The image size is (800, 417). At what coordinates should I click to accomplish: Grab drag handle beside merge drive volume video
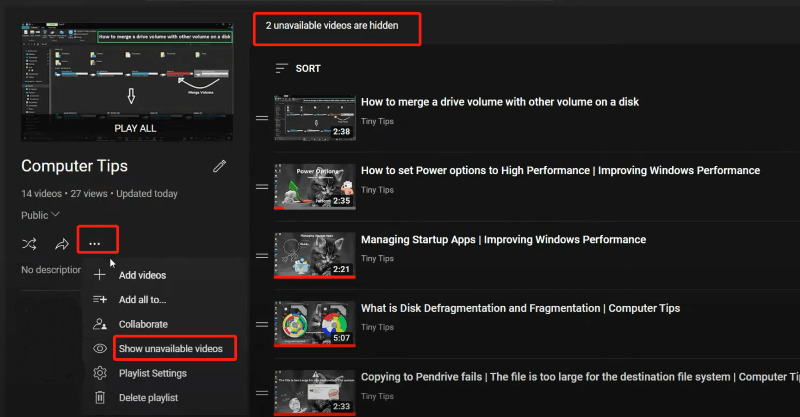point(262,118)
